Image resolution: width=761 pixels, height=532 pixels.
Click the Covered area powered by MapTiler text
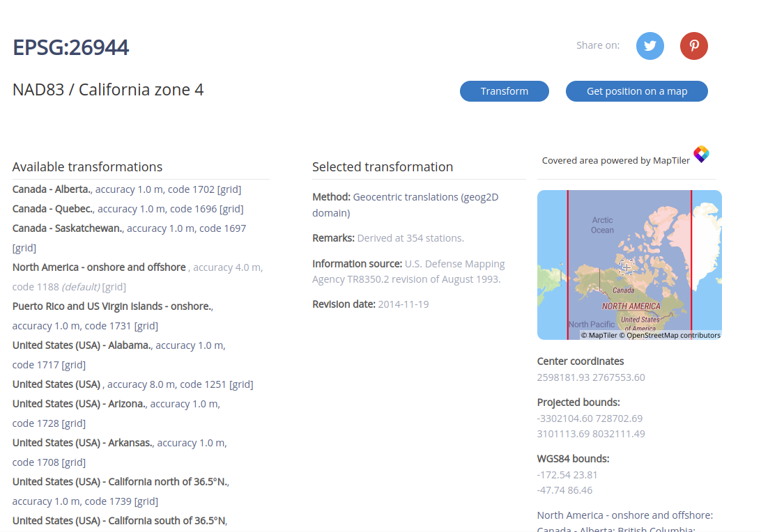(615, 161)
